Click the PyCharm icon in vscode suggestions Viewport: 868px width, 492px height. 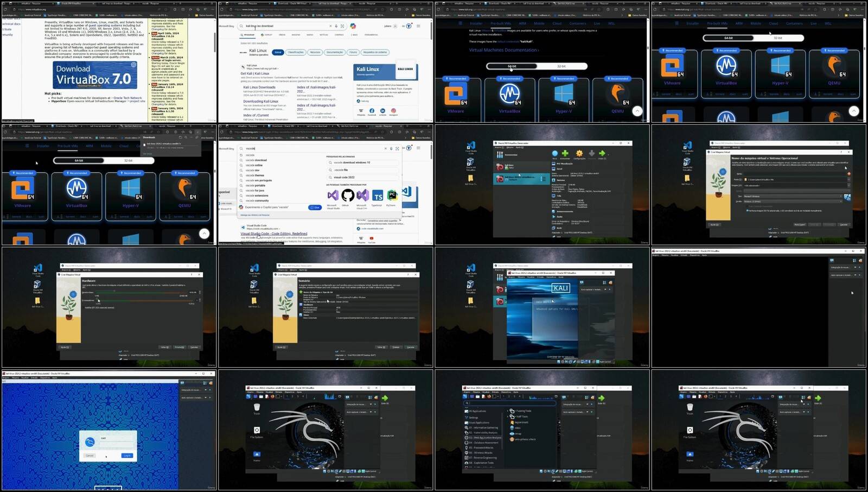(x=392, y=195)
